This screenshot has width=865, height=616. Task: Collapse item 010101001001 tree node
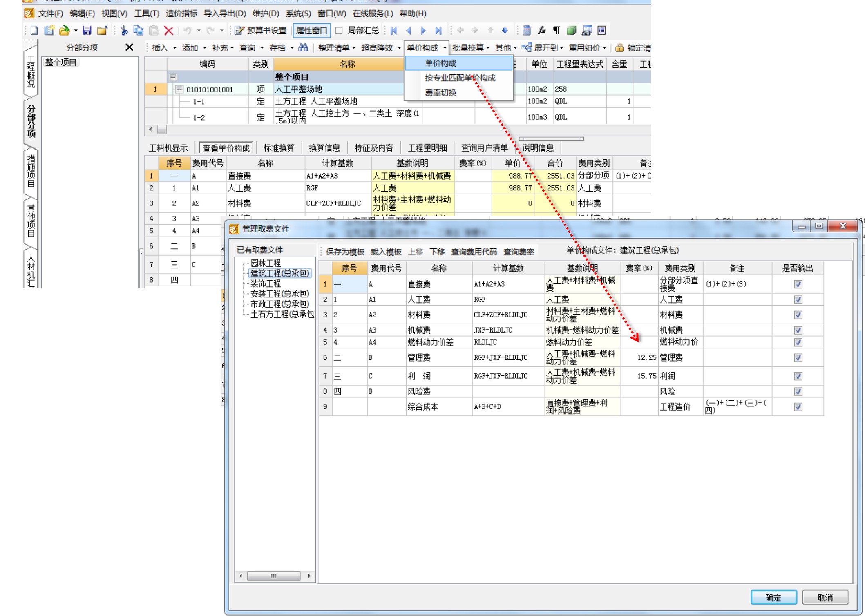click(179, 89)
